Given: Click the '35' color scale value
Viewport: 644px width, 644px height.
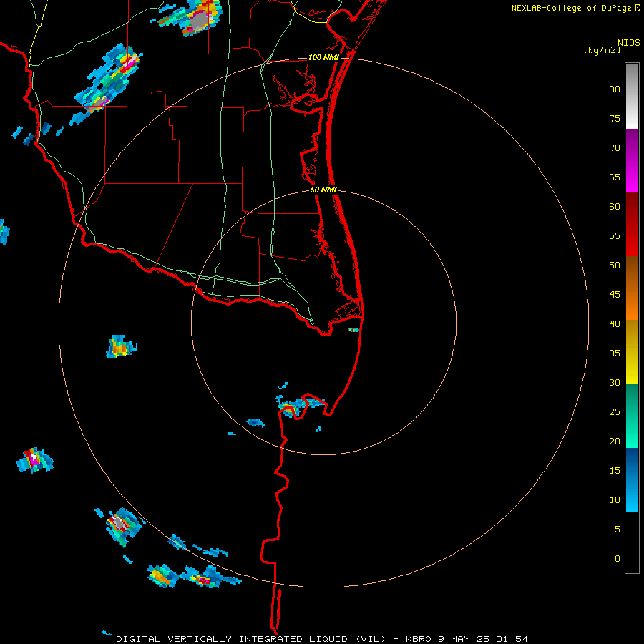Looking at the screenshot, I should [x=615, y=353].
